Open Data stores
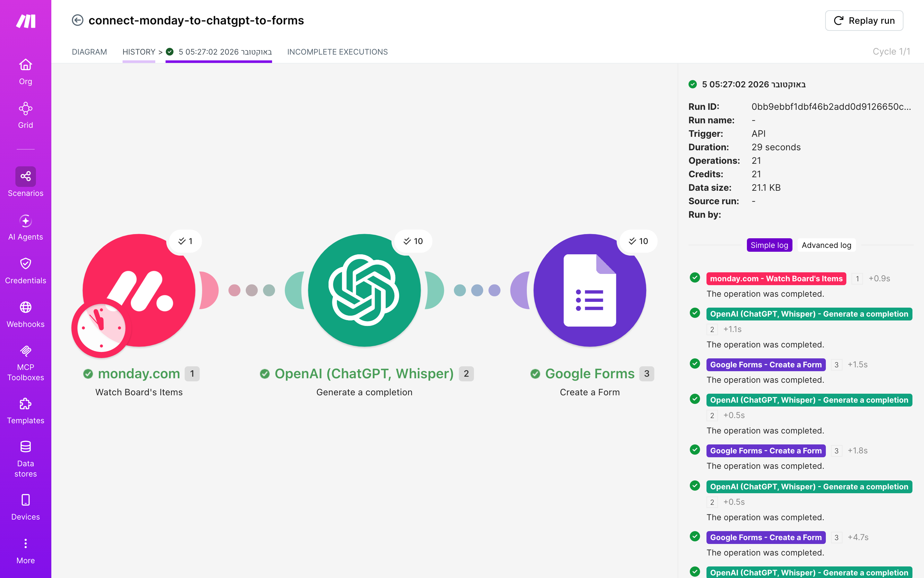 point(26,459)
